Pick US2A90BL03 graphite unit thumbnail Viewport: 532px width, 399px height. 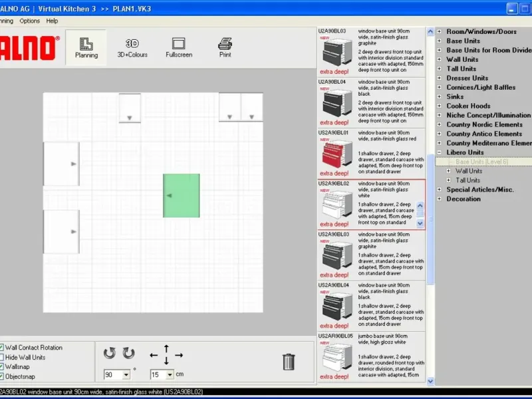[x=336, y=255]
